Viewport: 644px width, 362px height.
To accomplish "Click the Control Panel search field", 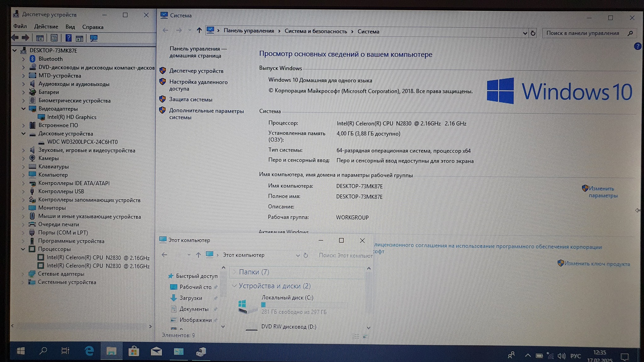I will pos(585,33).
